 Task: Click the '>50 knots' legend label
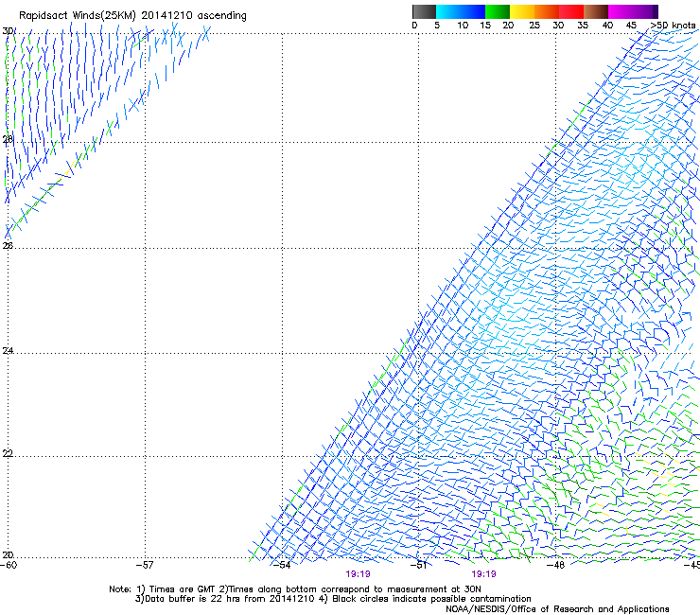click(674, 26)
